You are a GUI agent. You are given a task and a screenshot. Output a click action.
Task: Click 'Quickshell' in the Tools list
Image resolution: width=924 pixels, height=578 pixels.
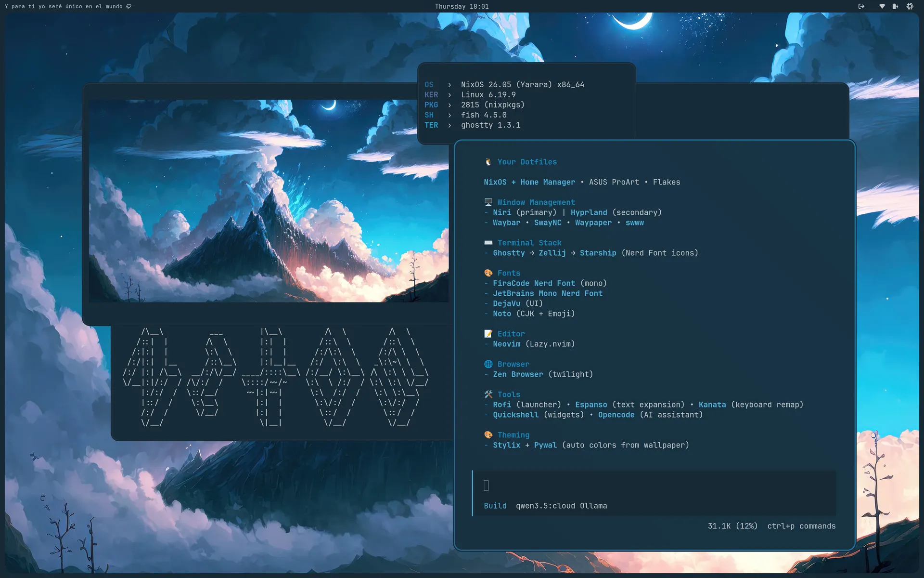tap(515, 415)
